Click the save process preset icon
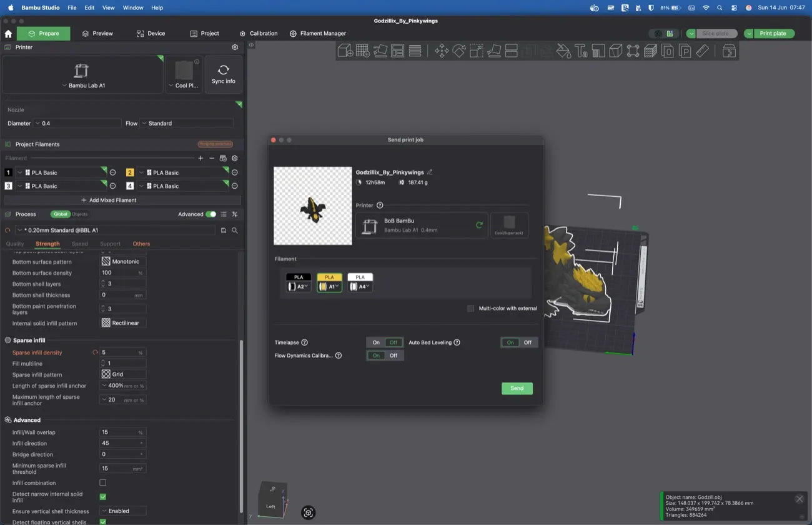812x525 pixels. click(x=224, y=231)
